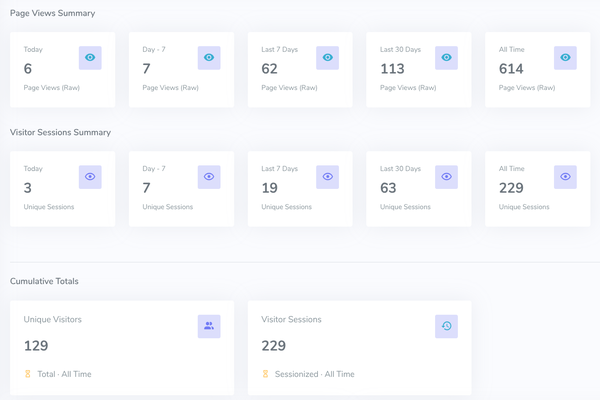Image resolution: width=600 pixels, height=400 pixels.
Task: Click the 229 value in Visitor Sessions card
Action: tap(274, 346)
